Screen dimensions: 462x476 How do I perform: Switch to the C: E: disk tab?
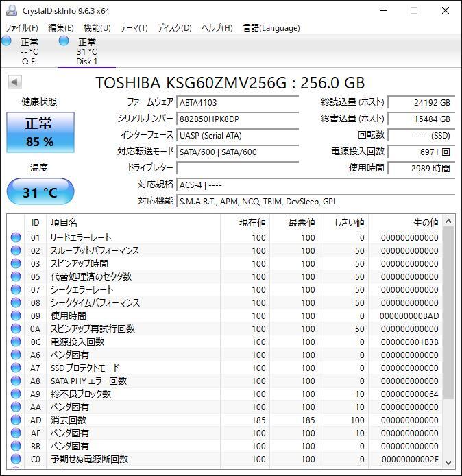point(29,51)
